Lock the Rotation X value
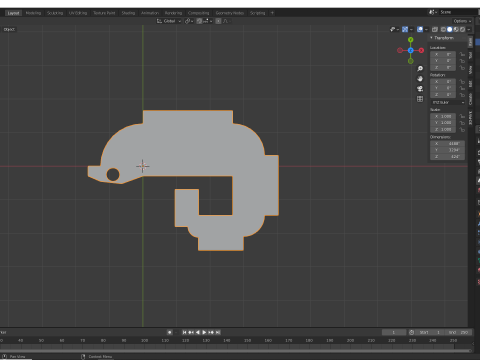The image size is (480, 360). [462, 82]
